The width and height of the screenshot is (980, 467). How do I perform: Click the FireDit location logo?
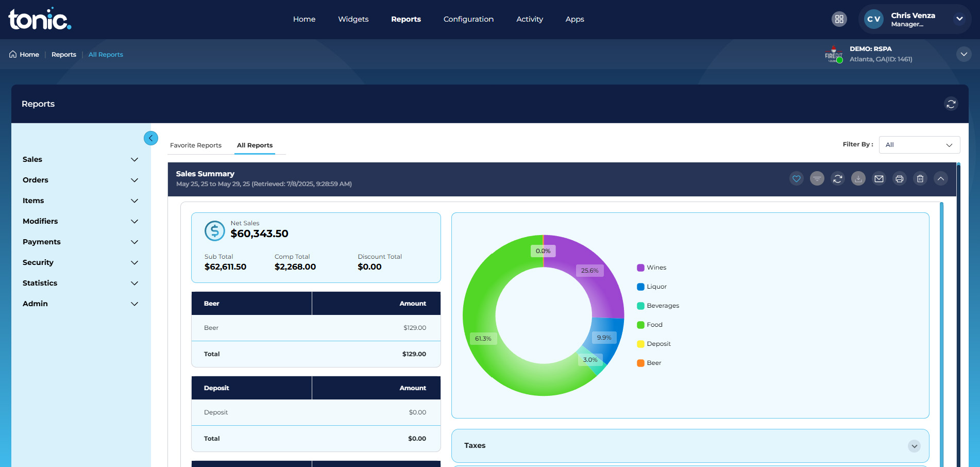tap(834, 55)
